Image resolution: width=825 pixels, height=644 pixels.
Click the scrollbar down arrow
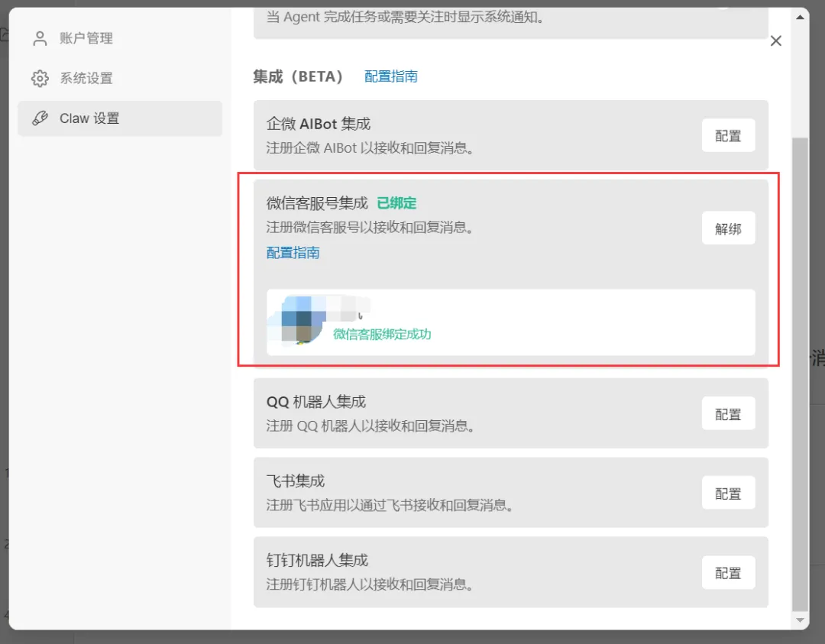tap(801, 621)
